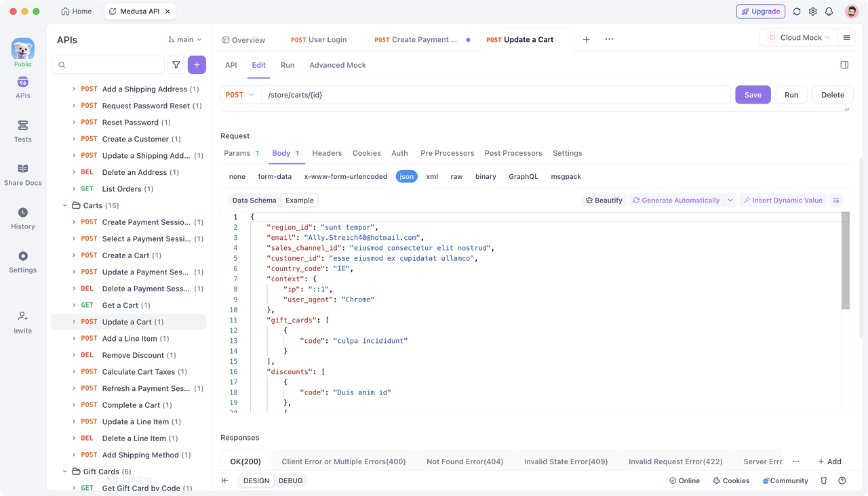Screen dimensions: 868x496
Task: Select the binary body type
Action: coord(486,176)
